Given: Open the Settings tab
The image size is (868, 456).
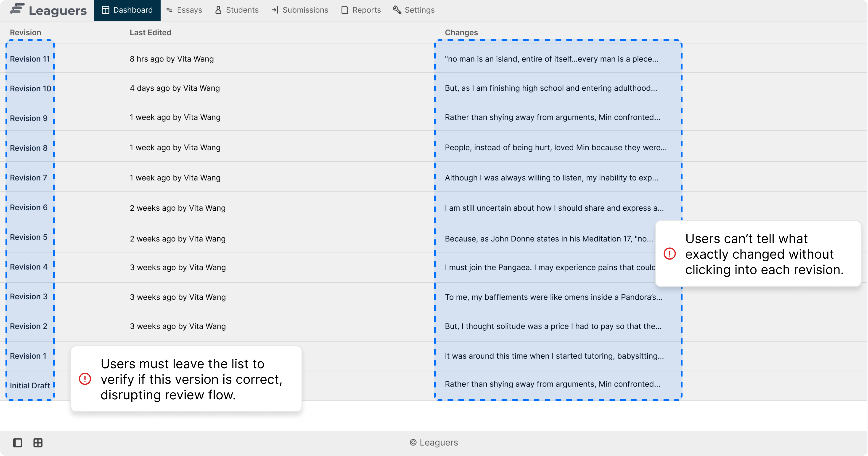Looking at the screenshot, I should click(x=413, y=10).
